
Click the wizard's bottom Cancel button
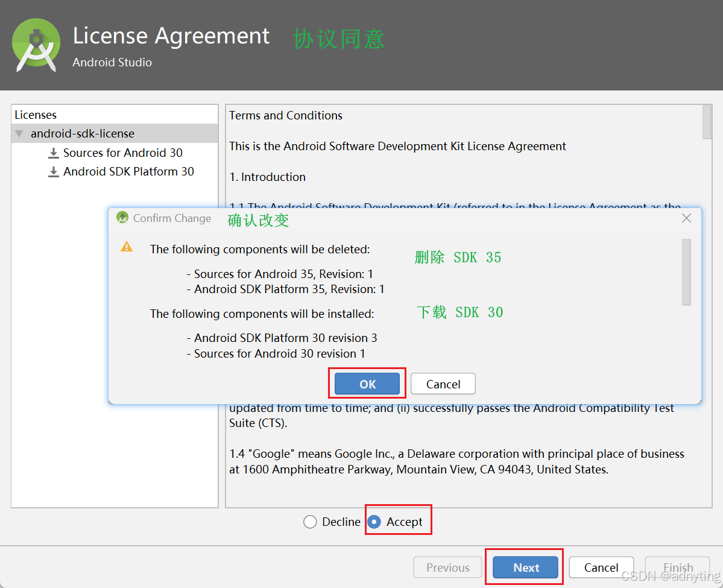[x=601, y=567]
